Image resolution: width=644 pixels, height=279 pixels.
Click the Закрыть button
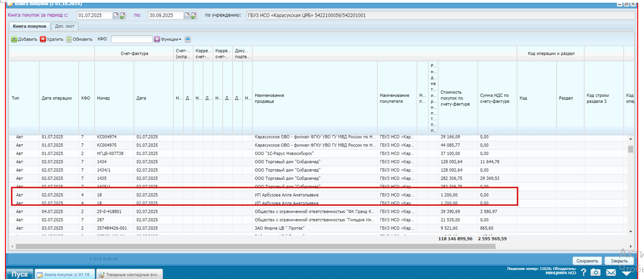[619, 261]
